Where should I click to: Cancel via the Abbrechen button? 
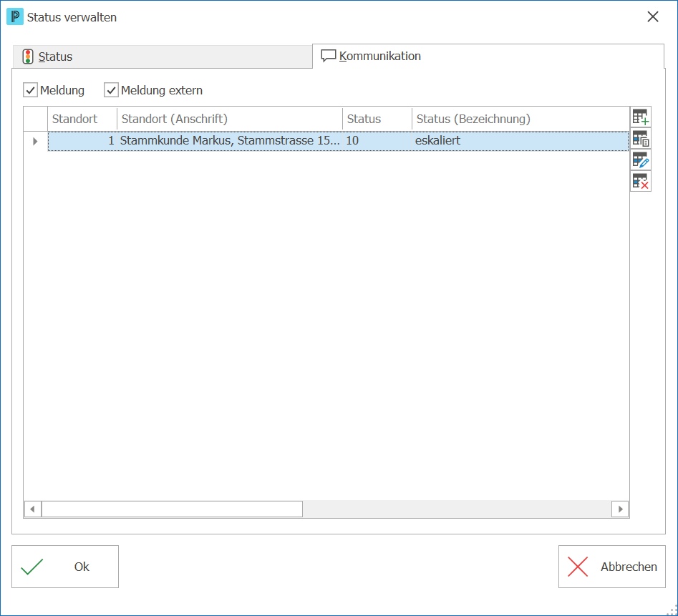click(x=612, y=567)
